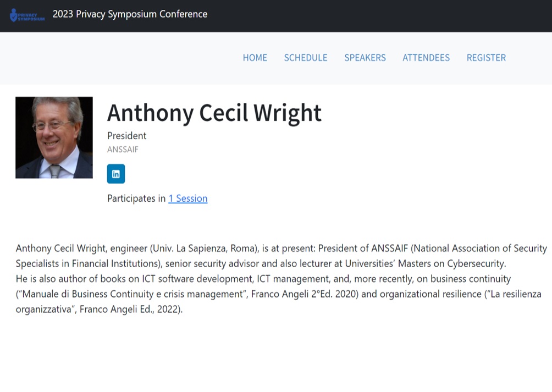
Task: Select REGISTER in the navigation bar
Action: click(486, 58)
